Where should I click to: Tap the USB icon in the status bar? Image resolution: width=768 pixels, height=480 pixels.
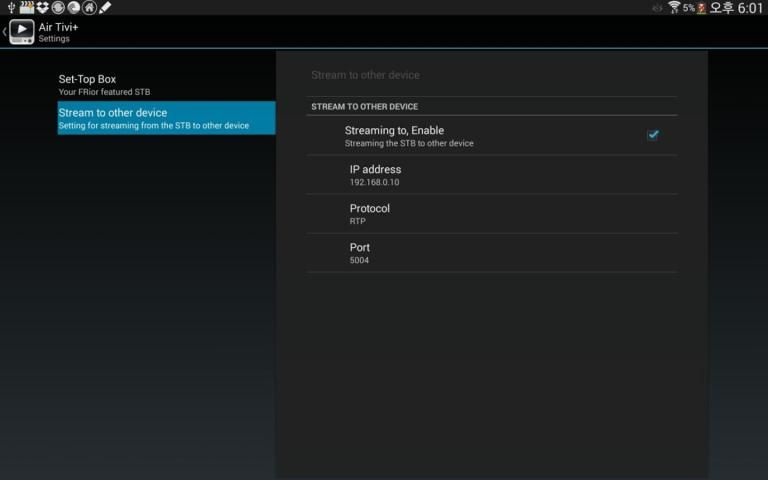(x=9, y=8)
